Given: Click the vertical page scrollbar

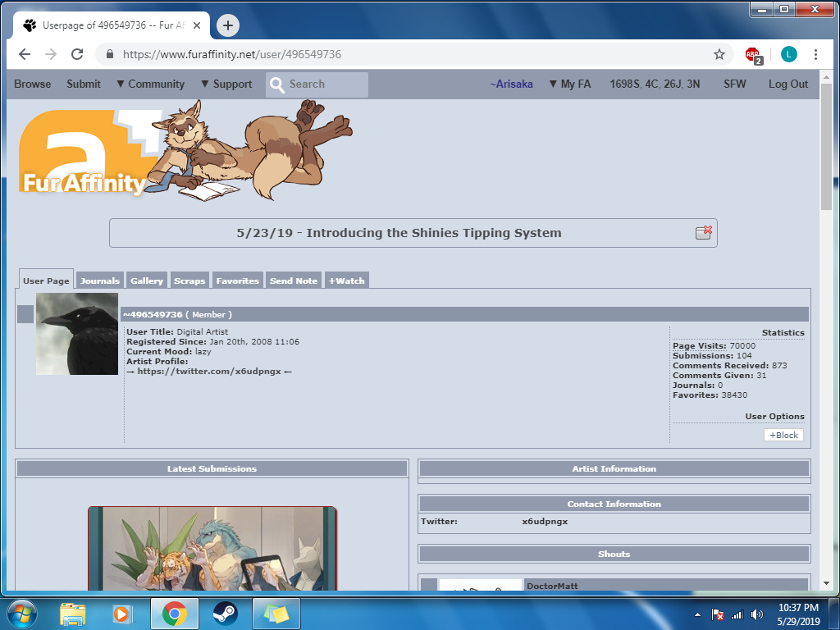Looking at the screenshot, I should [x=826, y=328].
